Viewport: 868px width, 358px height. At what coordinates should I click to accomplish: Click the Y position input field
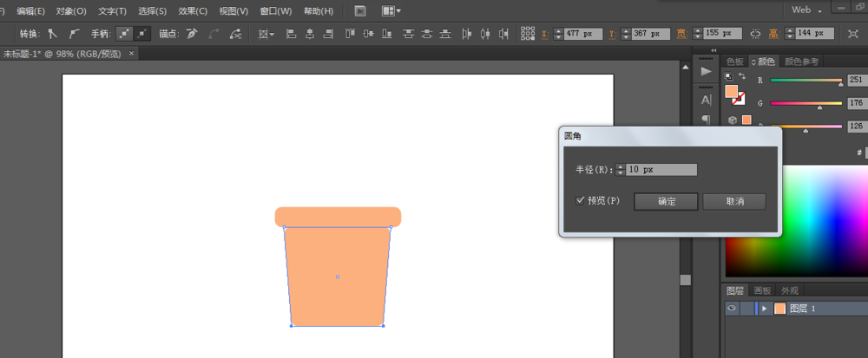(650, 34)
